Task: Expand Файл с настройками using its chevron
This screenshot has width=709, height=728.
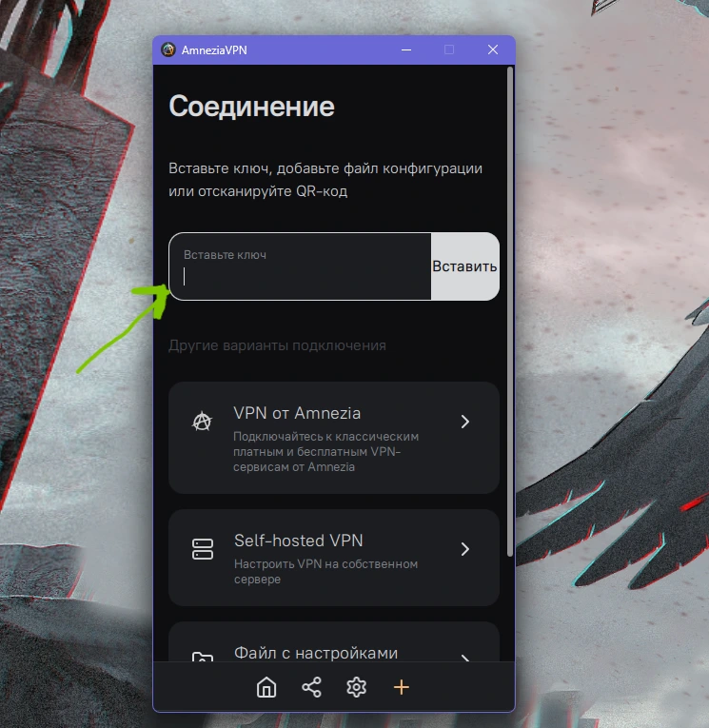Action: click(464, 658)
